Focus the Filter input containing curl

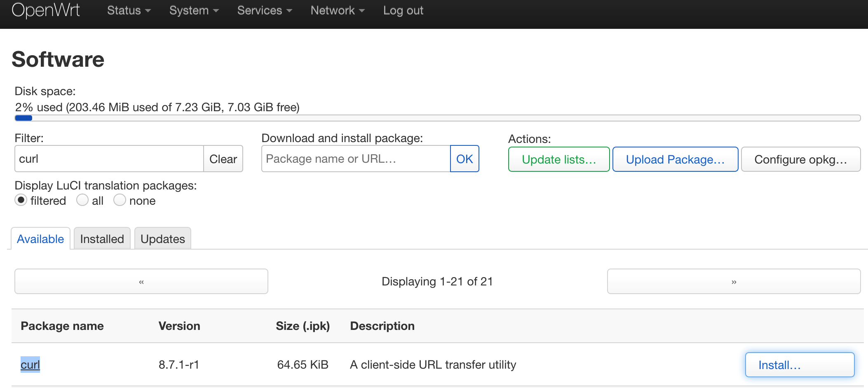[x=109, y=159]
